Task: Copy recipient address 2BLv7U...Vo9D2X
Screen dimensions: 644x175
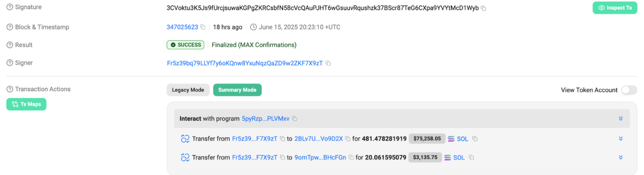Action: click(x=348, y=139)
